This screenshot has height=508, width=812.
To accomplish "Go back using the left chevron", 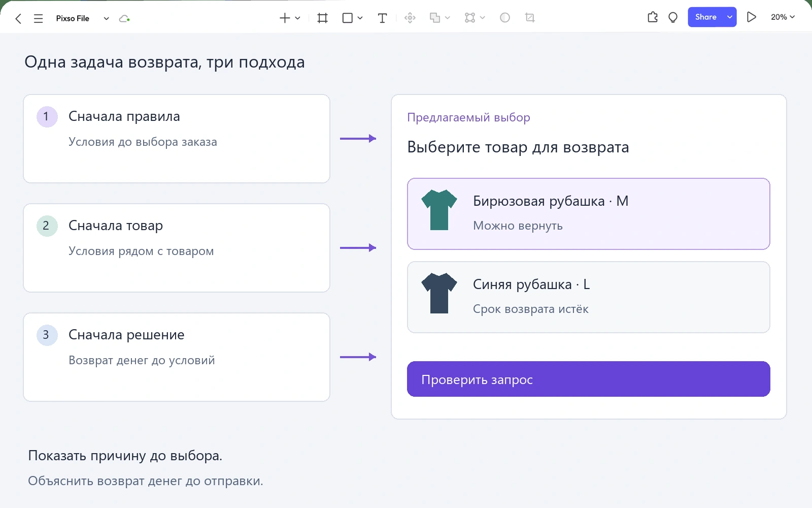I will (18, 18).
